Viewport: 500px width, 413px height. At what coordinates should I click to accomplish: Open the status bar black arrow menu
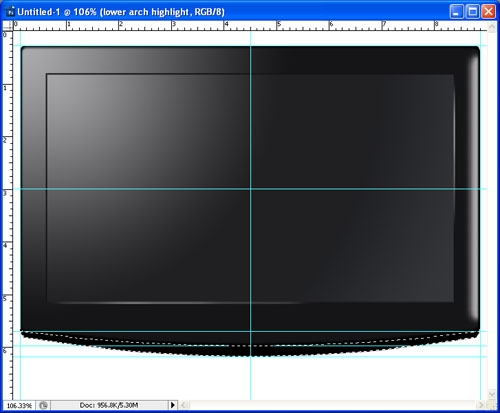(172, 405)
